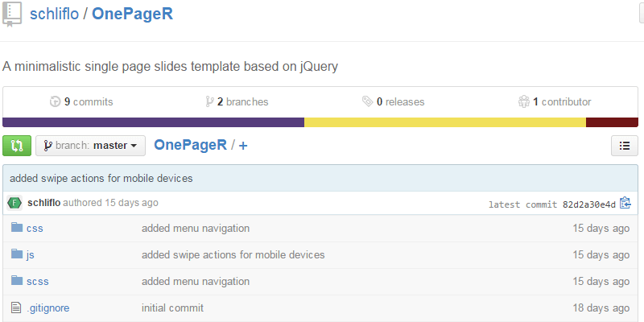Click the .gitignore file icon
This screenshot has height=322, width=644.
pyautogui.click(x=16, y=308)
